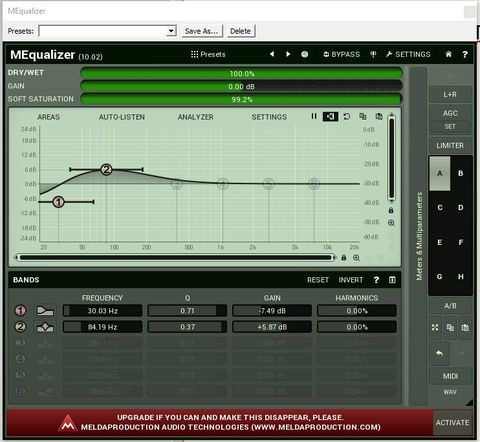Image resolution: width=480 pixels, height=442 pixels.
Task: Click Bands panel layout icon
Action: point(392,280)
